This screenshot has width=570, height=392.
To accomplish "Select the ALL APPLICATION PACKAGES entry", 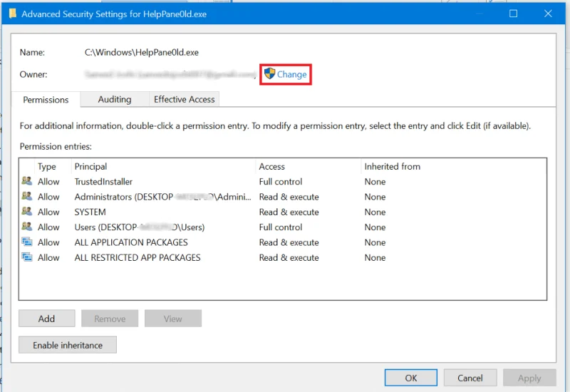I will click(282, 242).
